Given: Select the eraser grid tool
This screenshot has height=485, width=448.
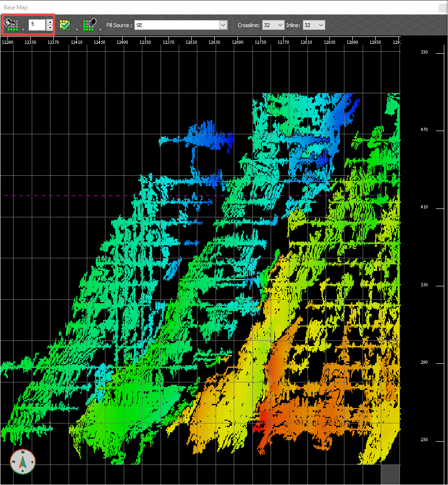Looking at the screenshot, I should click(x=89, y=24).
